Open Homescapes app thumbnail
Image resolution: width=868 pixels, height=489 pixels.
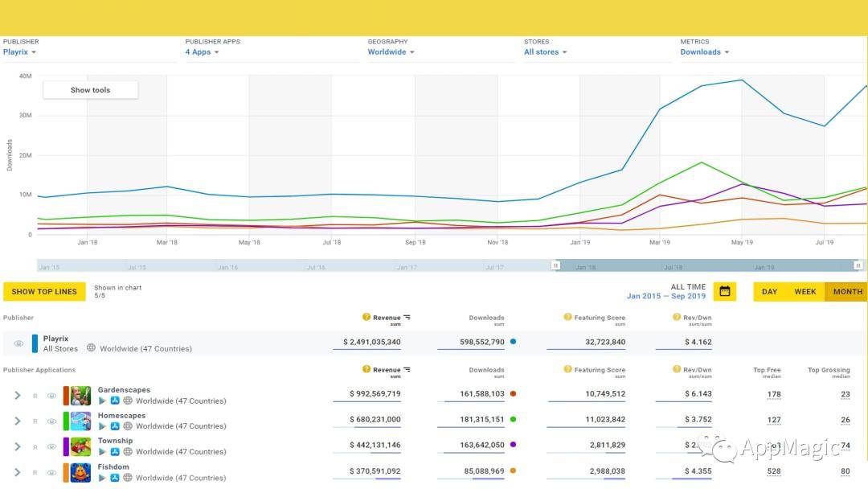(81, 421)
